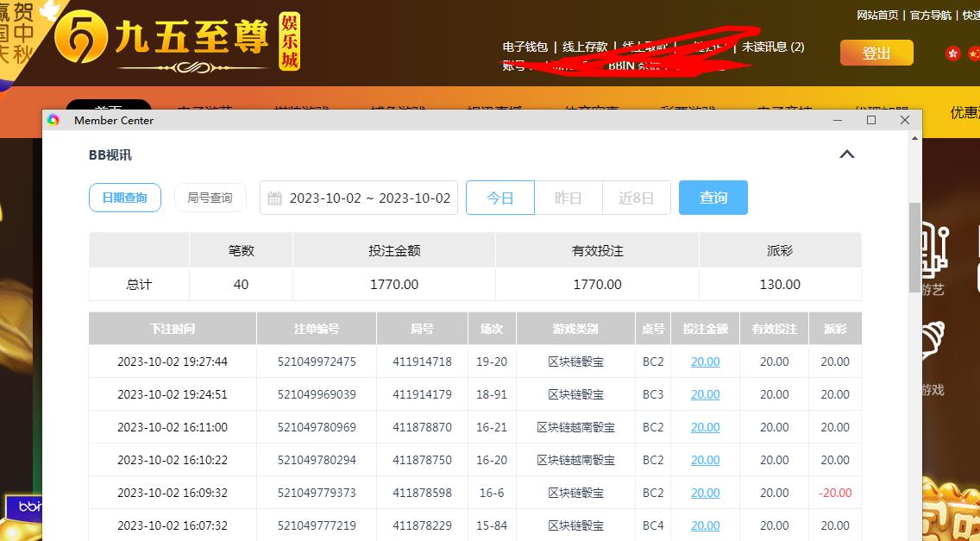This screenshot has width=980, height=541.
Task: Select the 今日 filter
Action: click(x=500, y=198)
